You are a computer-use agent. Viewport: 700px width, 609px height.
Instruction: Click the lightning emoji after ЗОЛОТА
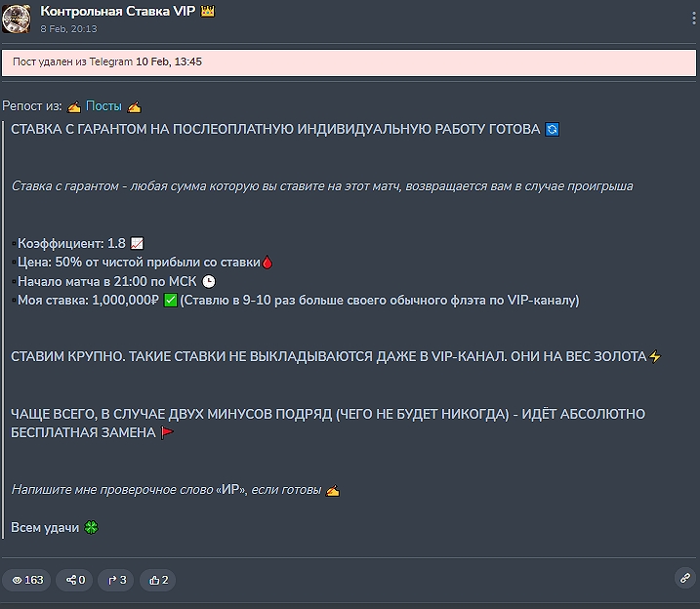click(655, 357)
